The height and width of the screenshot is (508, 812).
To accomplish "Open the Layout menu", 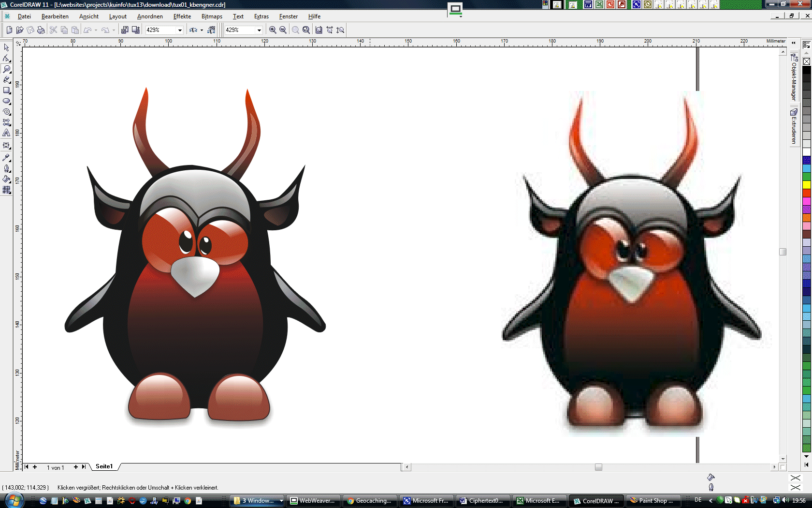I will [118, 16].
